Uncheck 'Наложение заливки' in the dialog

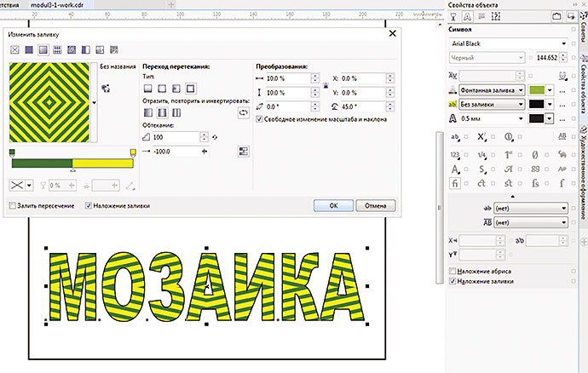(x=89, y=205)
